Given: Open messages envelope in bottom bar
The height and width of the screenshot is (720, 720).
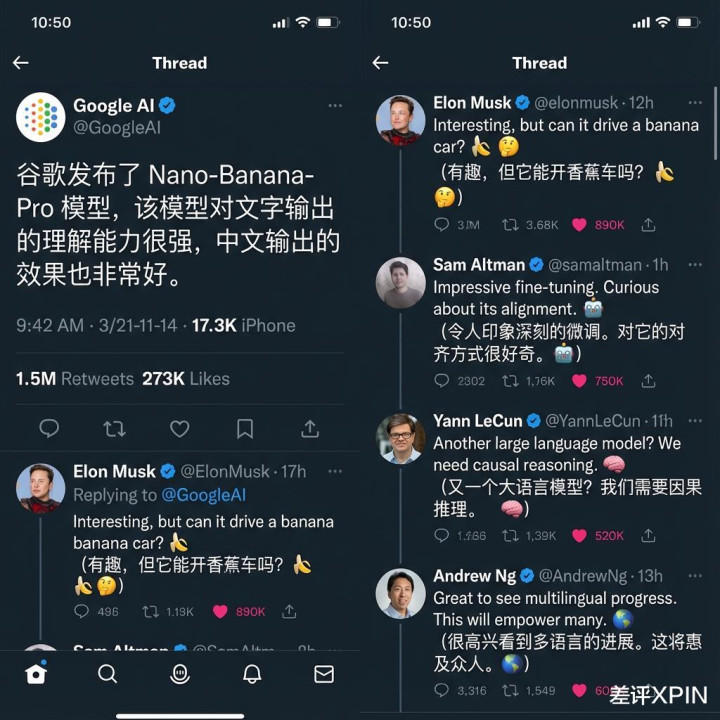Looking at the screenshot, I should click(324, 674).
